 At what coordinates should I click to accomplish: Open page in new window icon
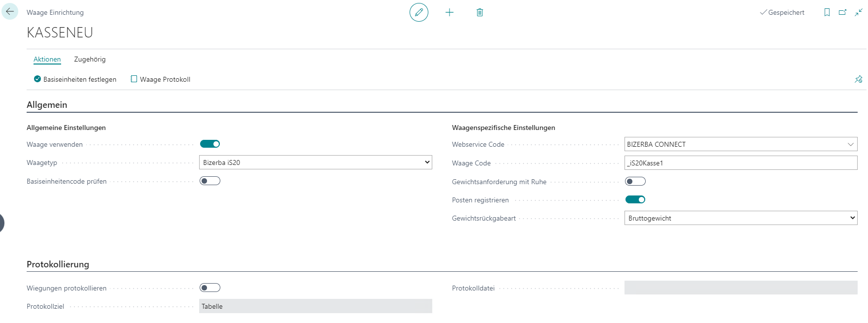842,12
